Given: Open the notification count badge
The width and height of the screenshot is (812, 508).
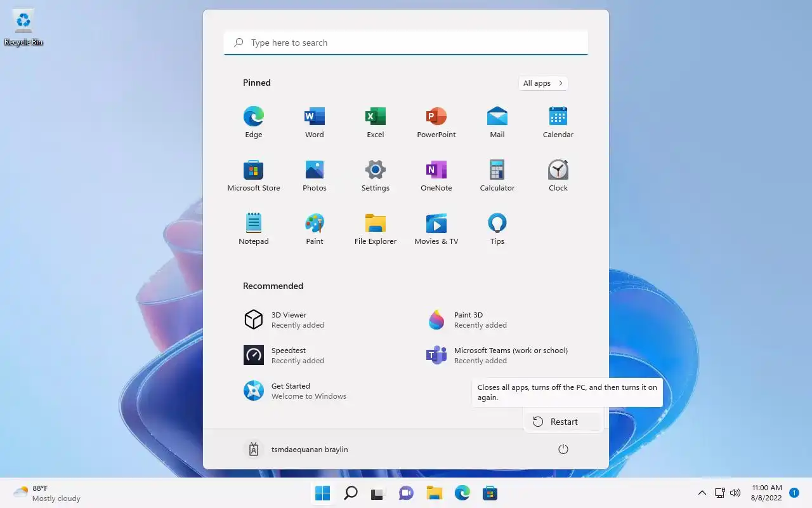Looking at the screenshot, I should [794, 493].
